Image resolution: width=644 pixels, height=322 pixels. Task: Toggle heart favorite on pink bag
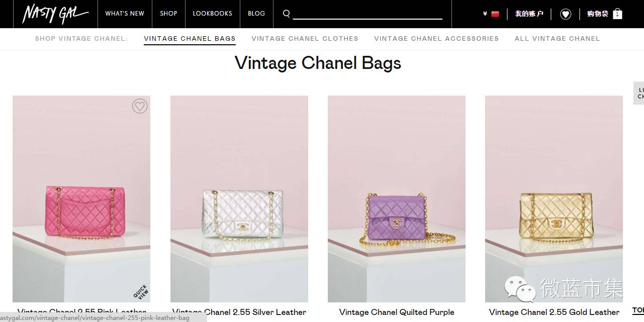tap(140, 106)
